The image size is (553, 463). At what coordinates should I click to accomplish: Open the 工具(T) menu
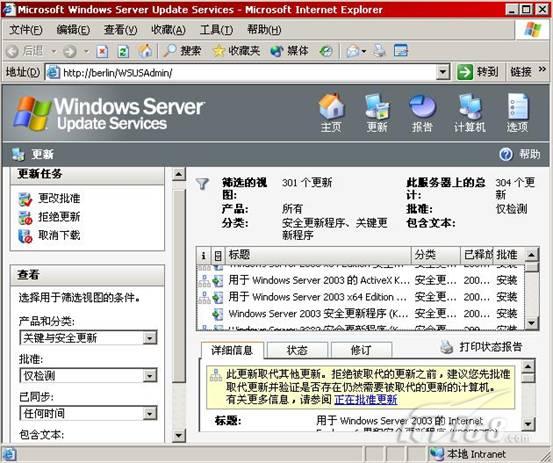216,30
